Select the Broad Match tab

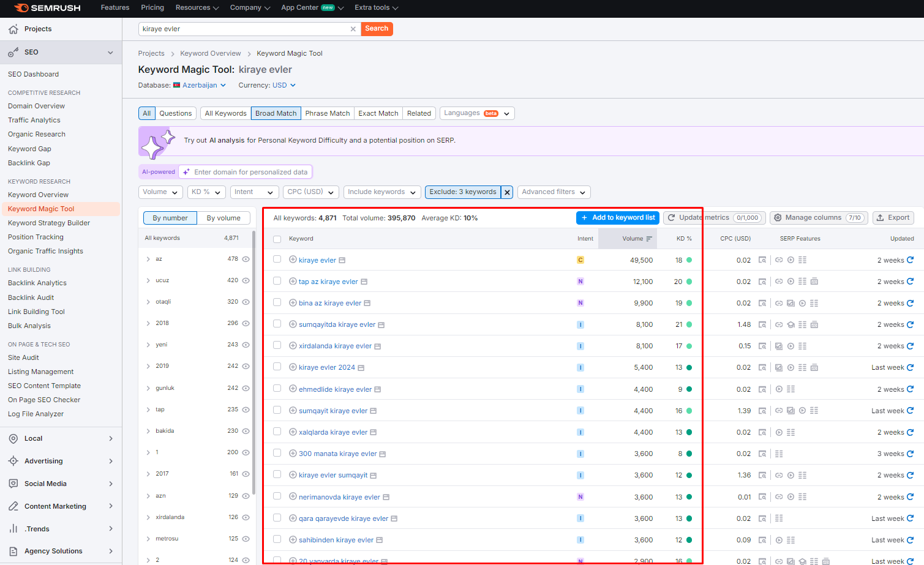coord(276,113)
